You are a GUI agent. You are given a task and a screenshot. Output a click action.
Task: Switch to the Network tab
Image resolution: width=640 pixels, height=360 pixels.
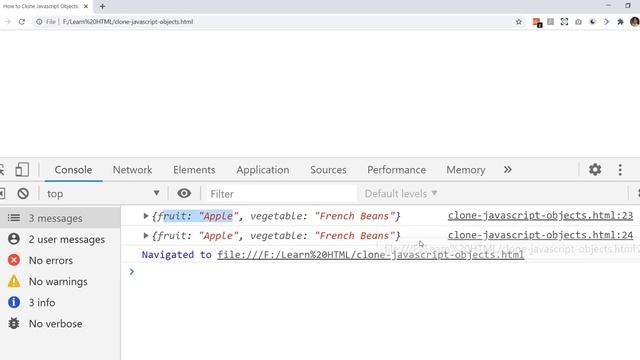[x=132, y=169]
